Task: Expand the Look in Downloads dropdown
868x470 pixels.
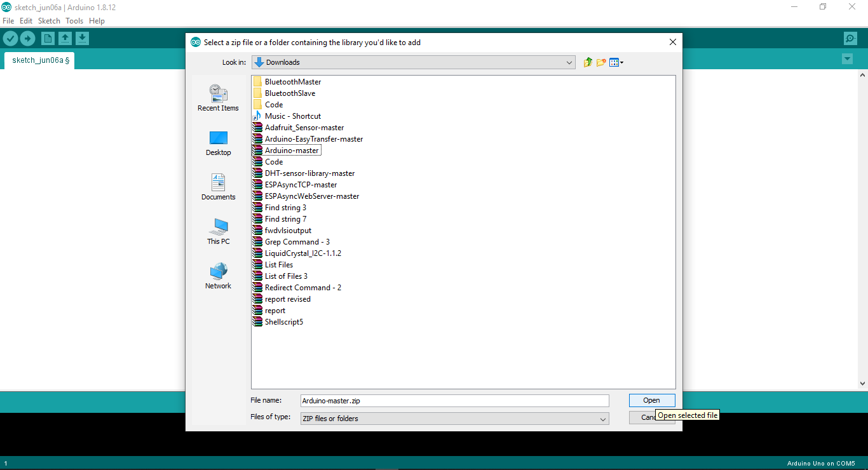Action: [414, 62]
